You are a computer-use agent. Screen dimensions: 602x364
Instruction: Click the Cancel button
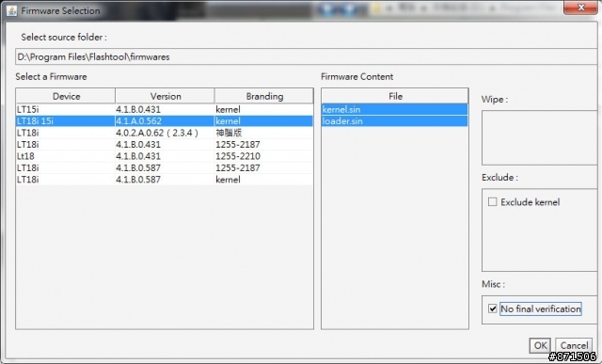574,345
